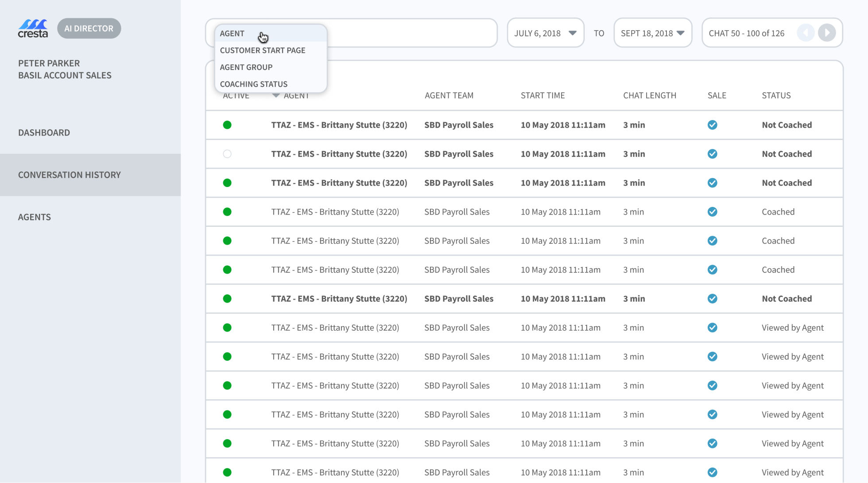Click the first Viewed by Agent row's checkmark
Image resolution: width=868 pixels, height=483 pixels.
pyautogui.click(x=712, y=327)
